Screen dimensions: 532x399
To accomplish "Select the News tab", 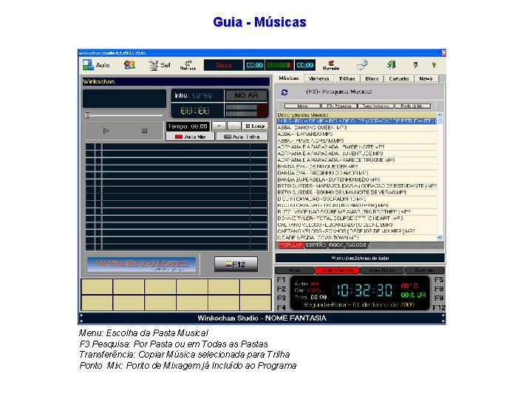I will pos(426,79).
